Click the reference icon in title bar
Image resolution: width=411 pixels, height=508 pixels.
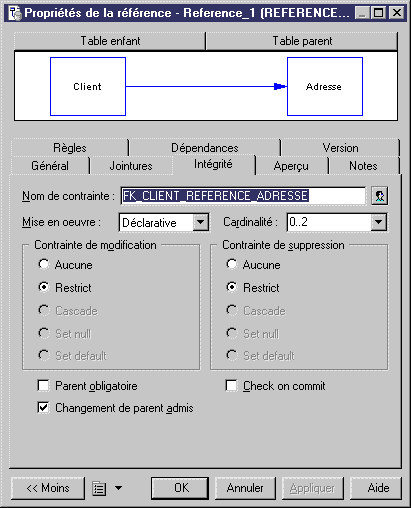[15, 13]
